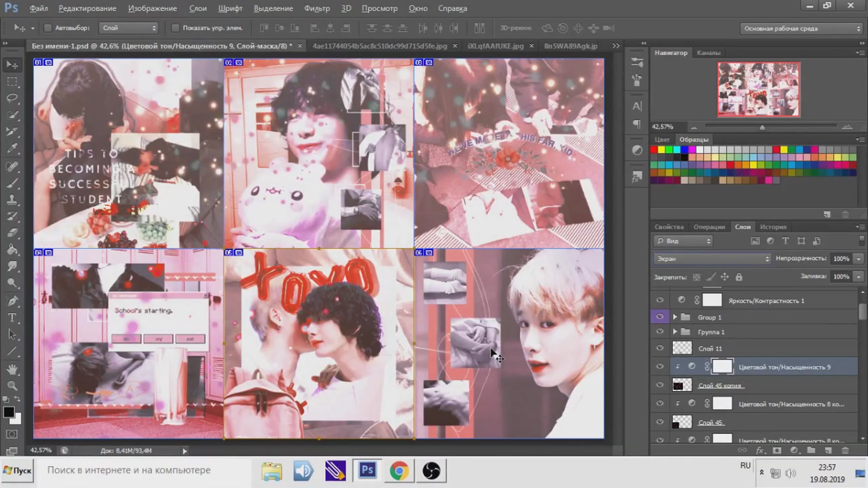The height and width of the screenshot is (488, 868).
Task: Create a new layer from Layers panel
Action: point(828,450)
